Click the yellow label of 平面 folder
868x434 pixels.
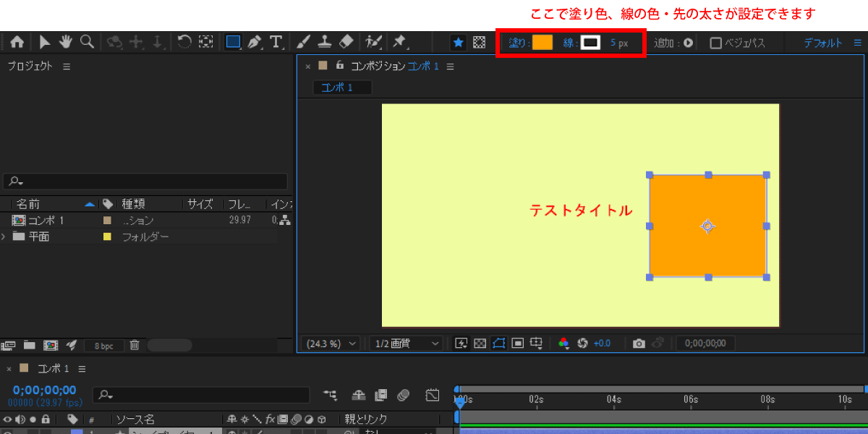point(108,237)
